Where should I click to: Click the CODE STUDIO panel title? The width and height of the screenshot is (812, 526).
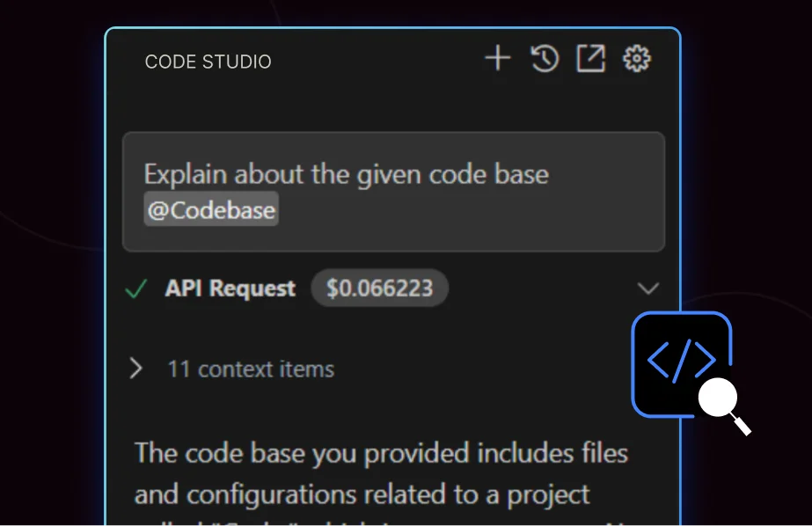(208, 62)
